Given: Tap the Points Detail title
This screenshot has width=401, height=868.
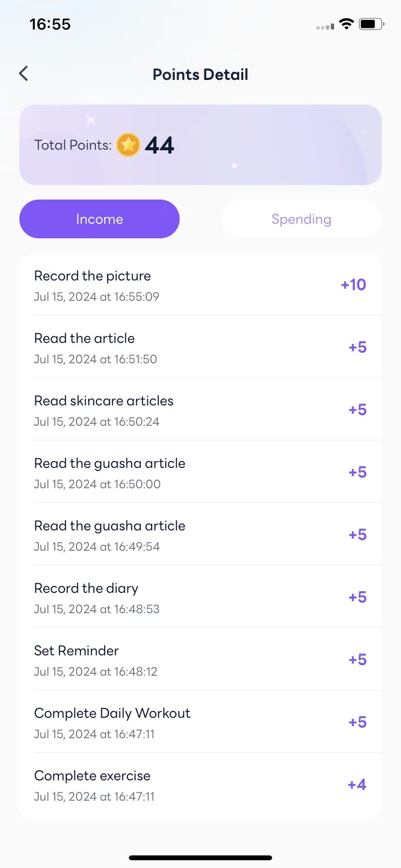Looking at the screenshot, I should (x=200, y=75).
